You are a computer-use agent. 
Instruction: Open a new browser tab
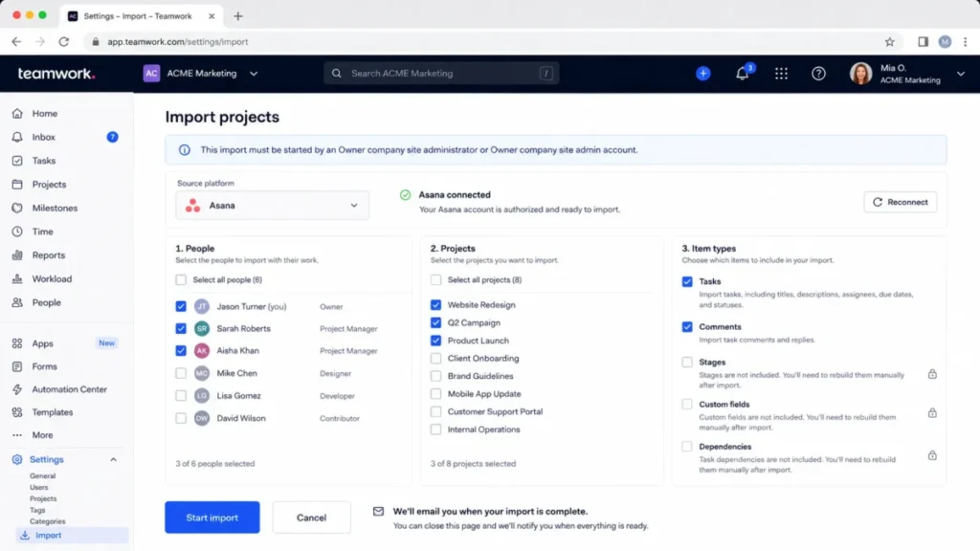coord(238,16)
